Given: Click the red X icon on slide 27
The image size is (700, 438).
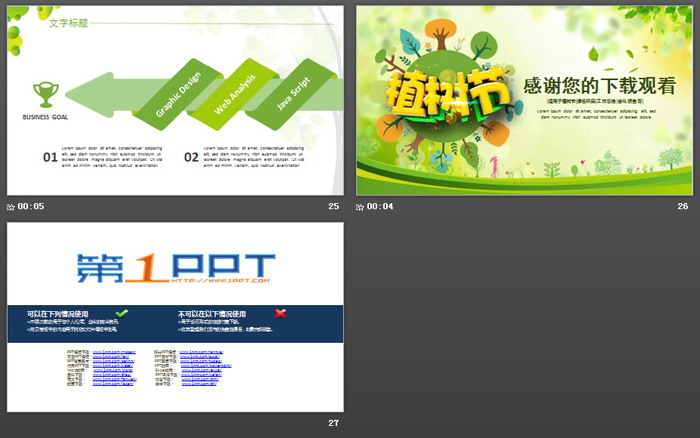Looking at the screenshot, I should pos(280,313).
